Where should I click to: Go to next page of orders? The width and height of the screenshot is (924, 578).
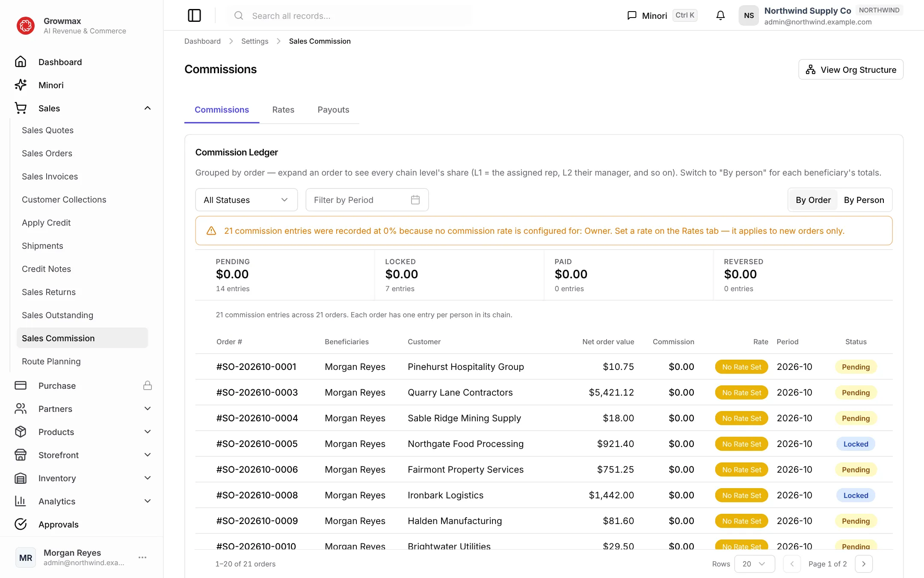[x=864, y=563]
